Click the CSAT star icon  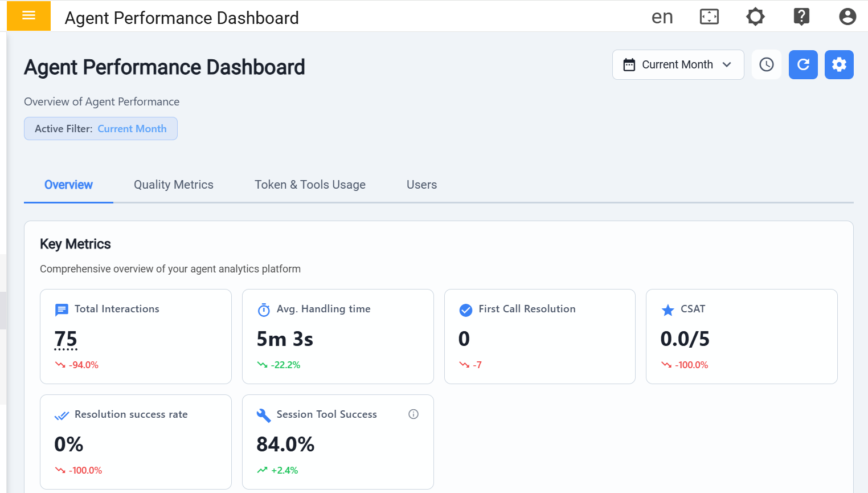click(x=668, y=310)
